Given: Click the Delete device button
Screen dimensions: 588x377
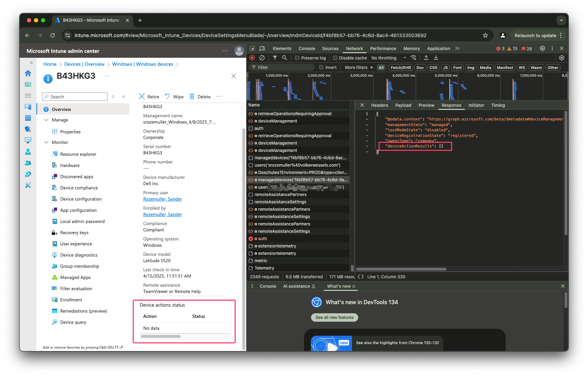Looking at the screenshot, I should tap(200, 97).
